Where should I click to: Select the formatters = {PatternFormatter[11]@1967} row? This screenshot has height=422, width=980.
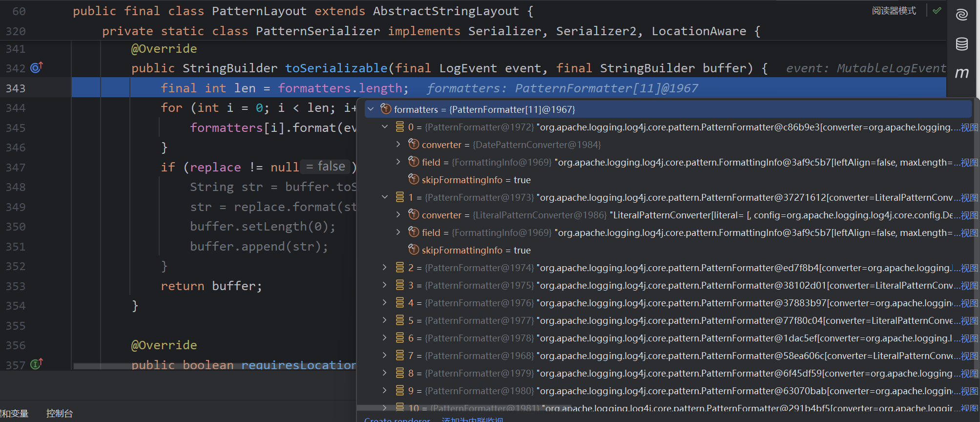click(x=668, y=109)
